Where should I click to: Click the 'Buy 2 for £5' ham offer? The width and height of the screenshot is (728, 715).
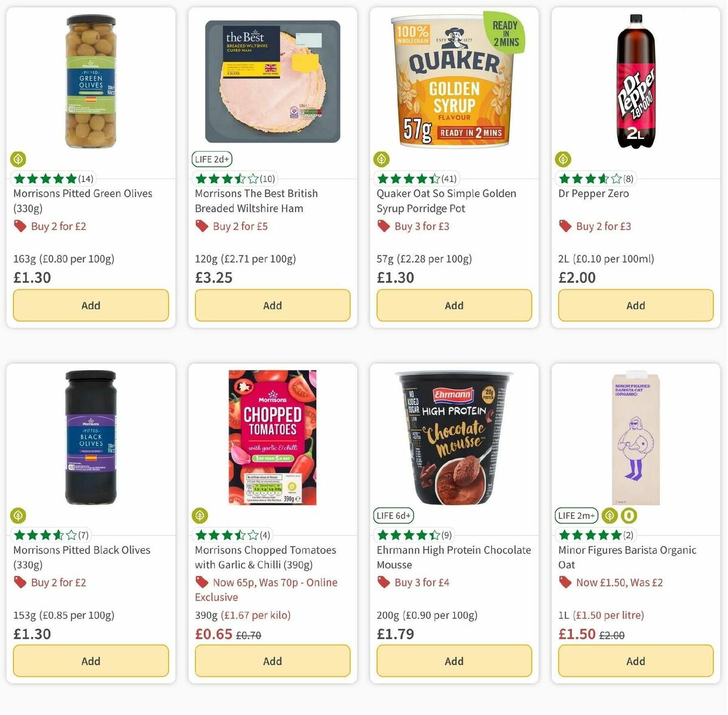tap(240, 226)
